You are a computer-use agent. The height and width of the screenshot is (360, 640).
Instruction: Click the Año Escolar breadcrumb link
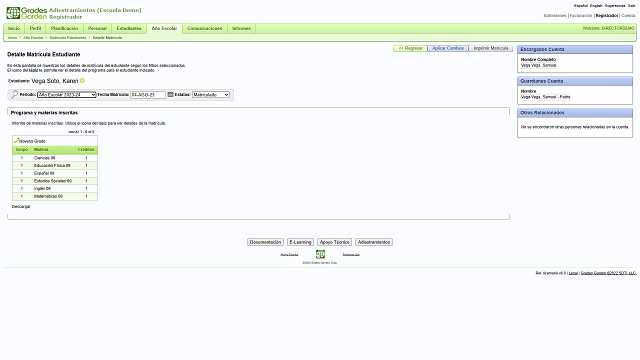click(x=33, y=38)
